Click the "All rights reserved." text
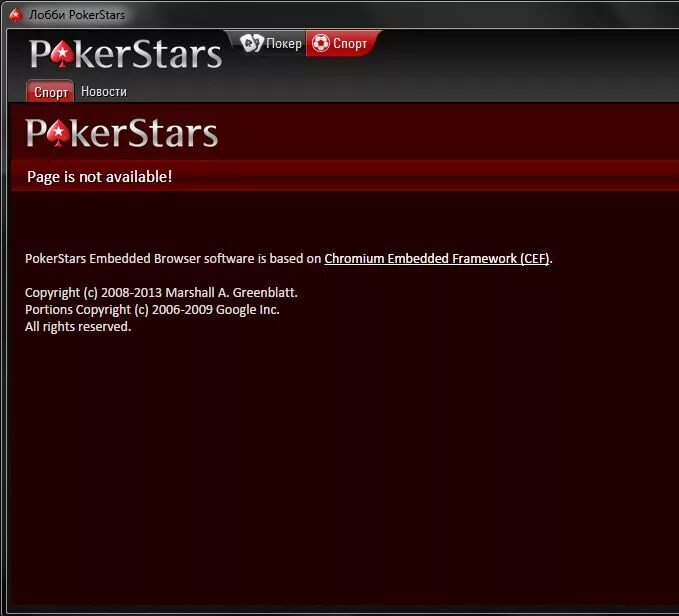The width and height of the screenshot is (679, 616). click(x=78, y=326)
